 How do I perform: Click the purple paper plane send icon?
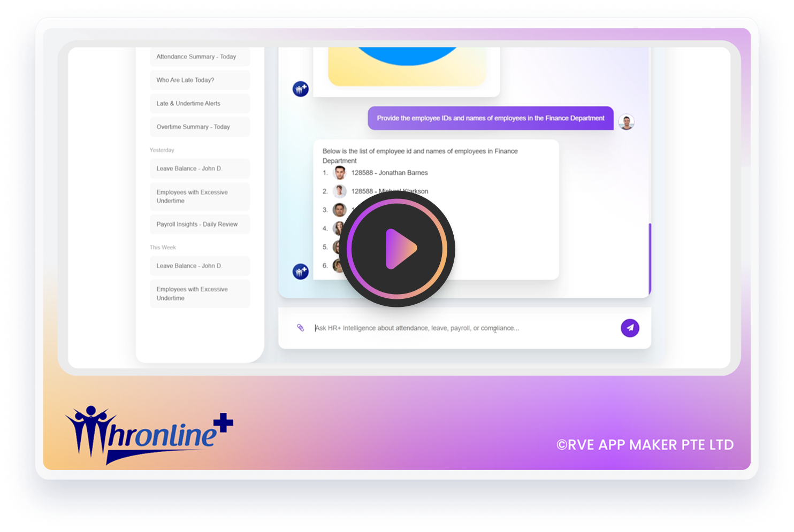tap(630, 328)
